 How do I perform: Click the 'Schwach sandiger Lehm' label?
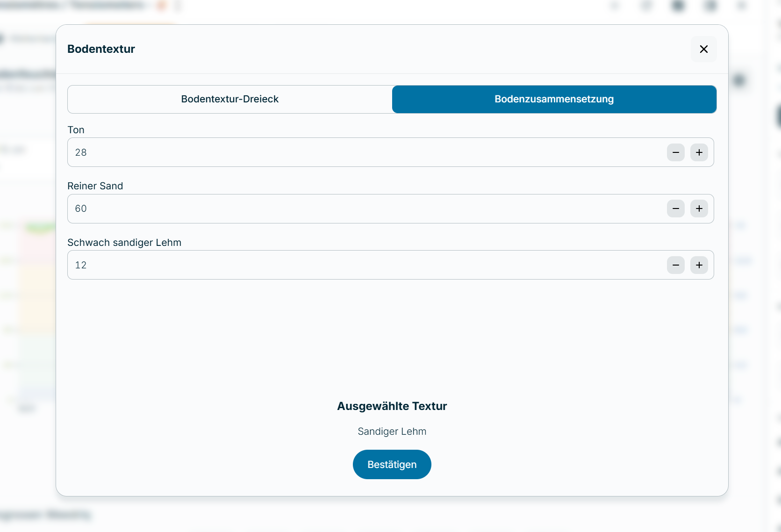point(124,243)
